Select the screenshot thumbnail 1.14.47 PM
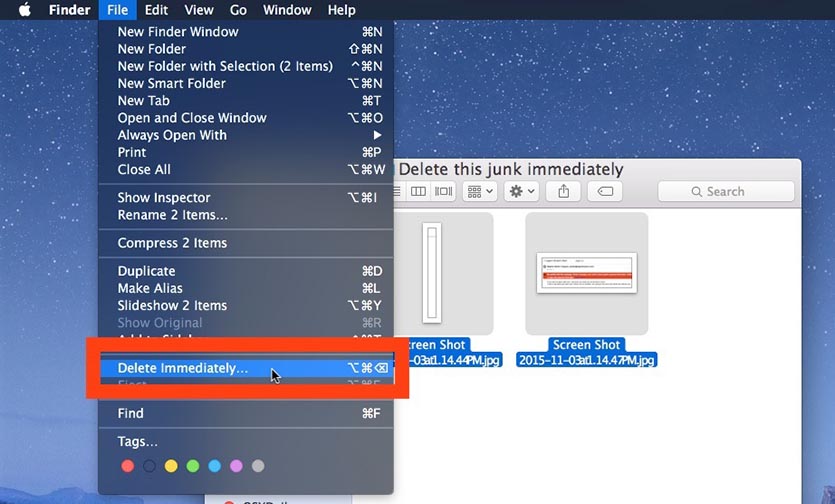This screenshot has width=835, height=504. [x=586, y=273]
